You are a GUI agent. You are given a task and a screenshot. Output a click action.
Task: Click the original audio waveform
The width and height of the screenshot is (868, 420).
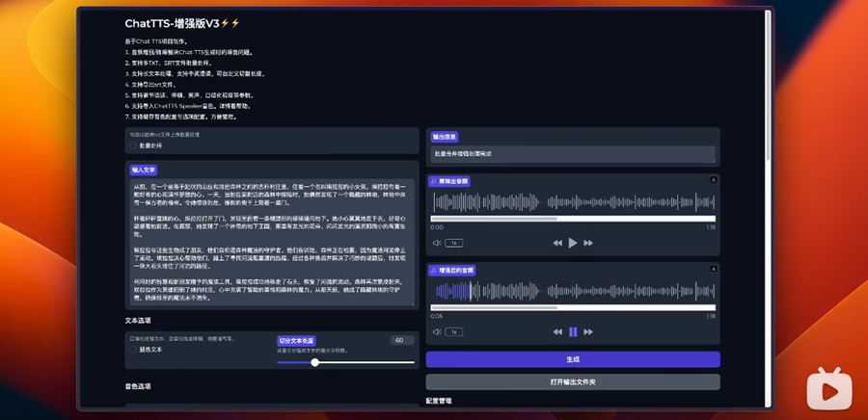tap(573, 201)
